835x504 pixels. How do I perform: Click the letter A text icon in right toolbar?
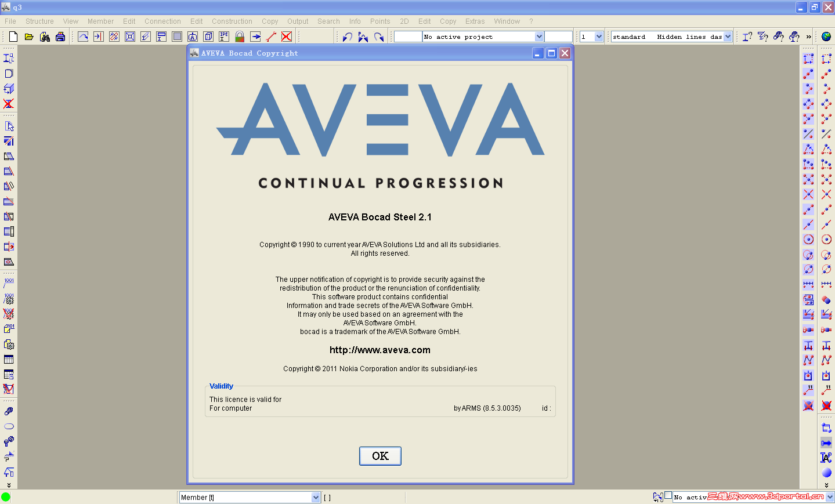(x=826, y=458)
